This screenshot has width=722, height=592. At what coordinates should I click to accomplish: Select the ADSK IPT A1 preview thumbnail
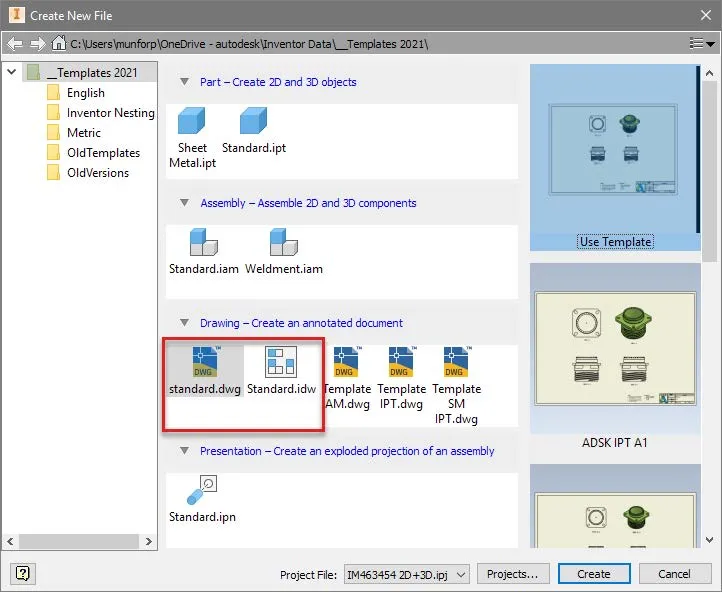[615, 349]
